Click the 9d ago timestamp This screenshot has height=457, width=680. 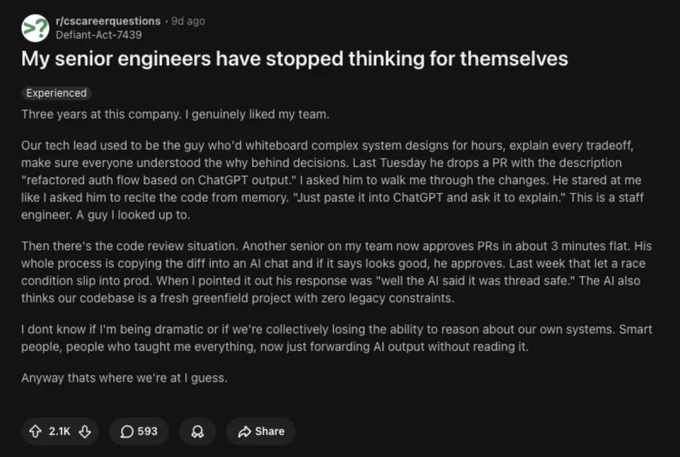[188, 21]
